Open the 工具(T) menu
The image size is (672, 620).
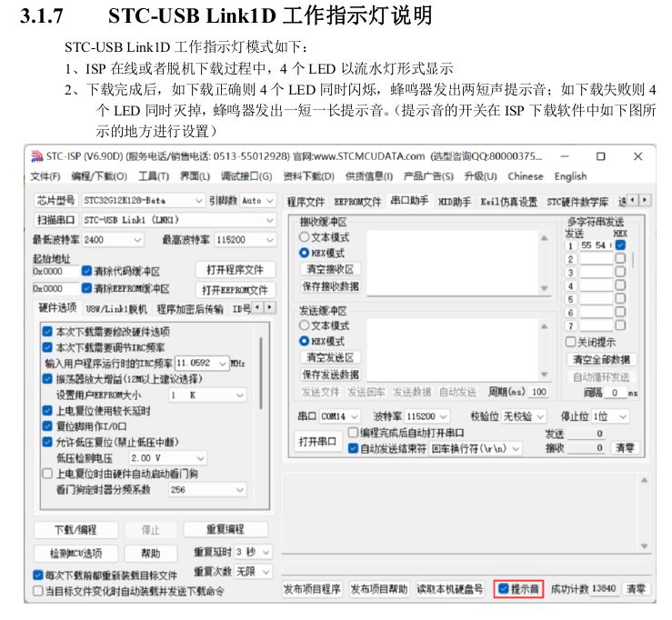(x=154, y=176)
